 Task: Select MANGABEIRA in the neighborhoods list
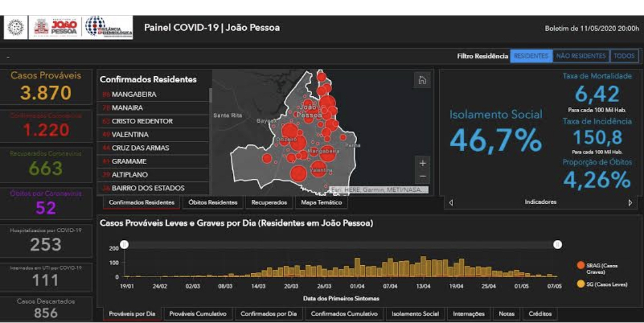pos(134,94)
